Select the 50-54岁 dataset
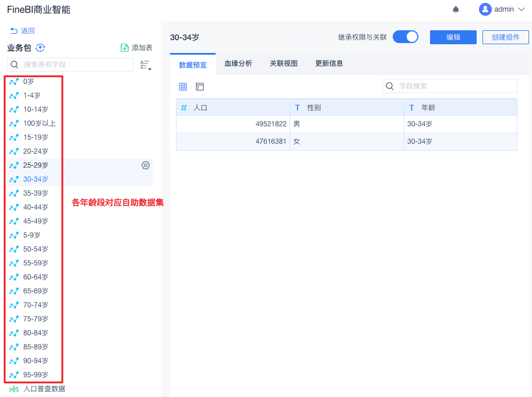This screenshot has height=397, width=532. [36, 249]
